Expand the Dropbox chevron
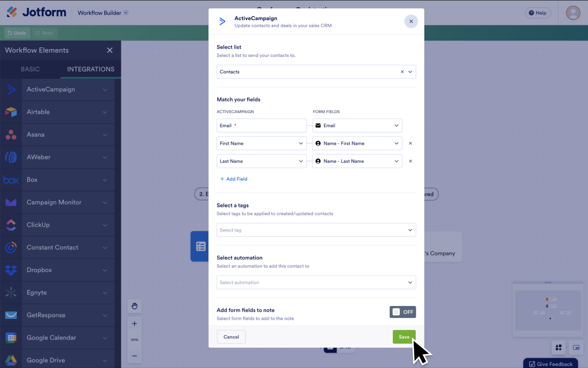This screenshot has width=588, height=368. click(x=105, y=270)
